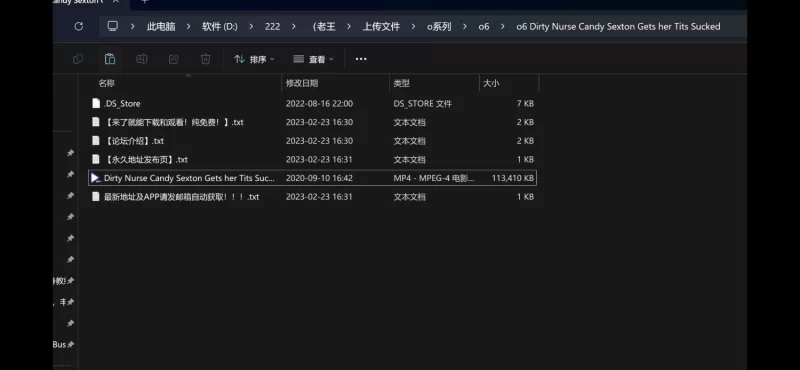Open the 查看 view dropdown

tap(313, 59)
